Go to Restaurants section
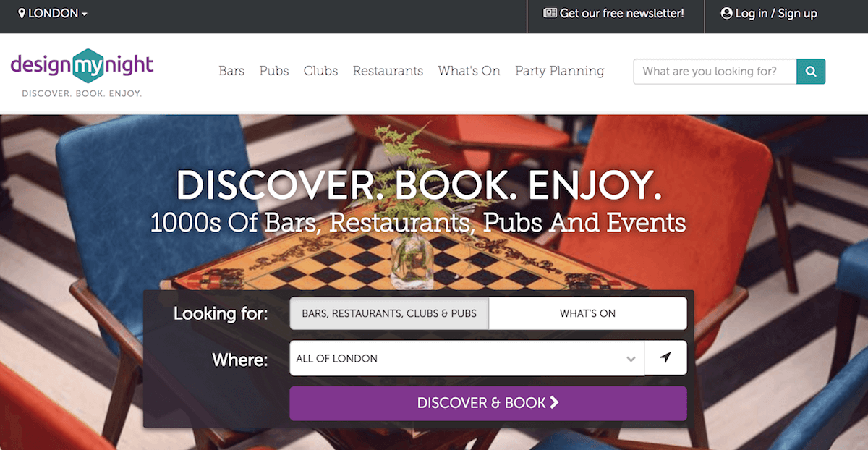Image resolution: width=868 pixels, height=450 pixels. 388,71
